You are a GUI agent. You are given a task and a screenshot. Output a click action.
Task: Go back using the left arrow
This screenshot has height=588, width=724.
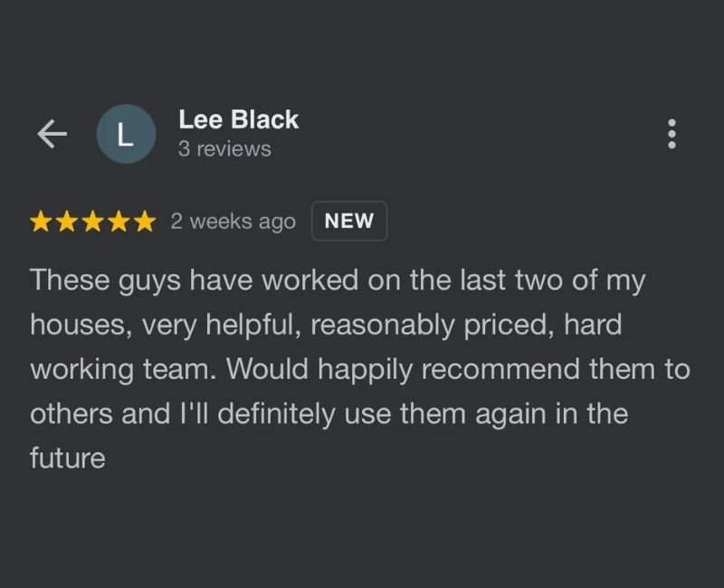(x=52, y=134)
